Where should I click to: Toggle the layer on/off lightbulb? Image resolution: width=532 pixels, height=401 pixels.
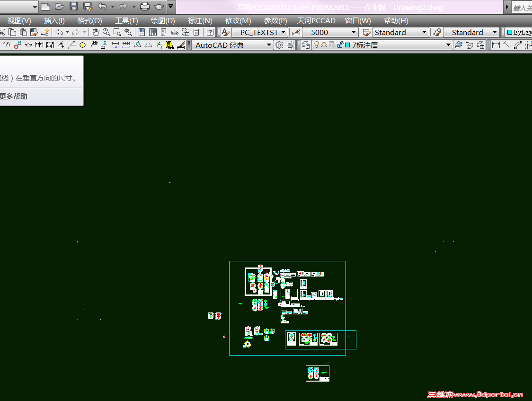317,45
